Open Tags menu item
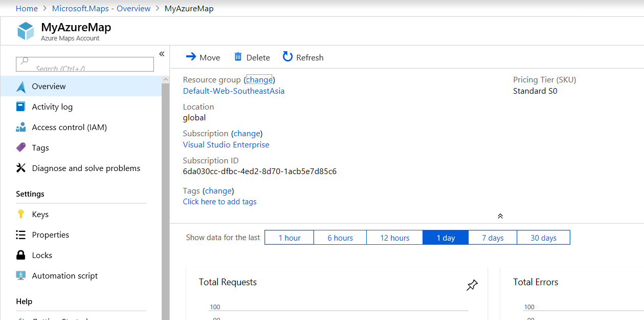This screenshot has width=644, height=320. tap(81, 147)
